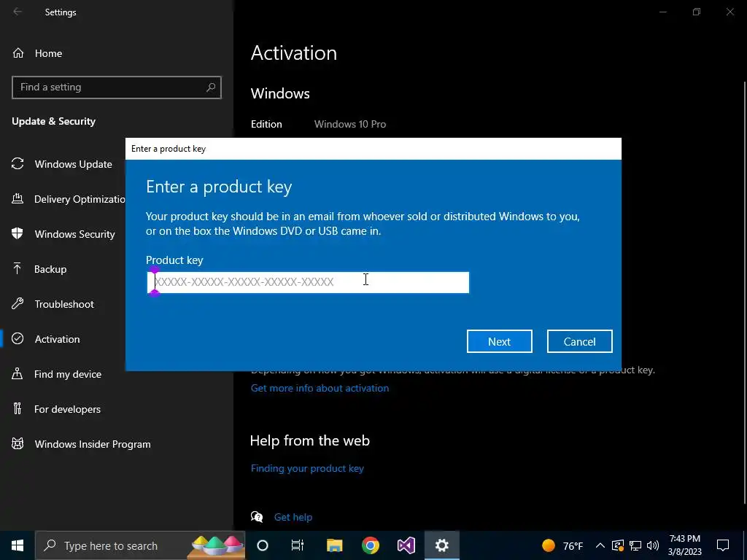Launch Google Chrome from the taskbar
Viewport: 747px width, 560px height.
coord(370,545)
